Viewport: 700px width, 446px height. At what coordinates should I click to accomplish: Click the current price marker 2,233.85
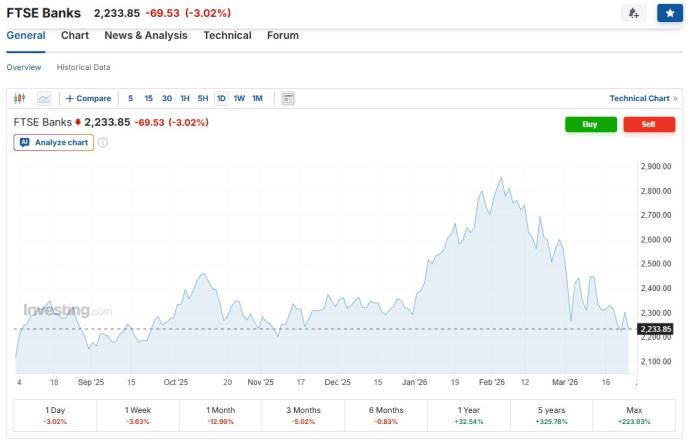tap(655, 328)
